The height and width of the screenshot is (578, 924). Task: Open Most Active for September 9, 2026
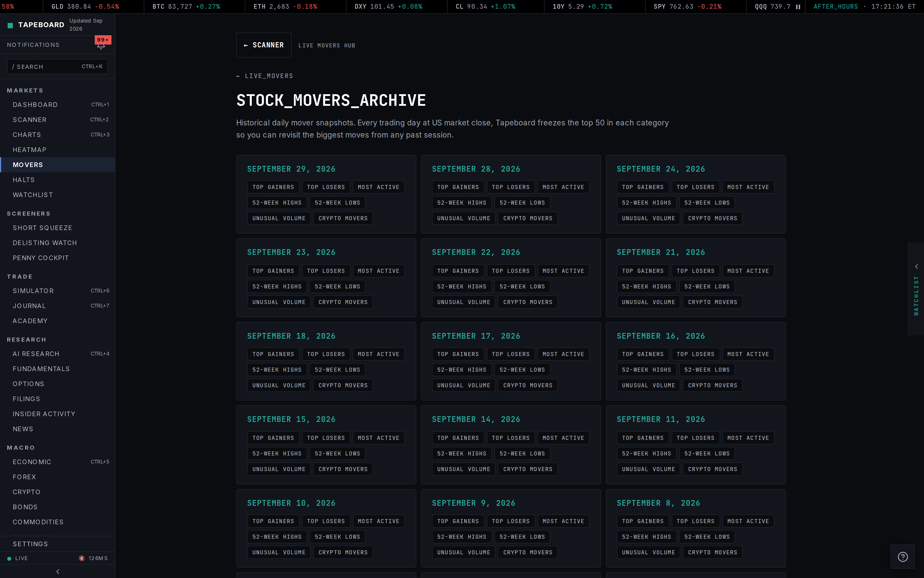click(x=563, y=521)
